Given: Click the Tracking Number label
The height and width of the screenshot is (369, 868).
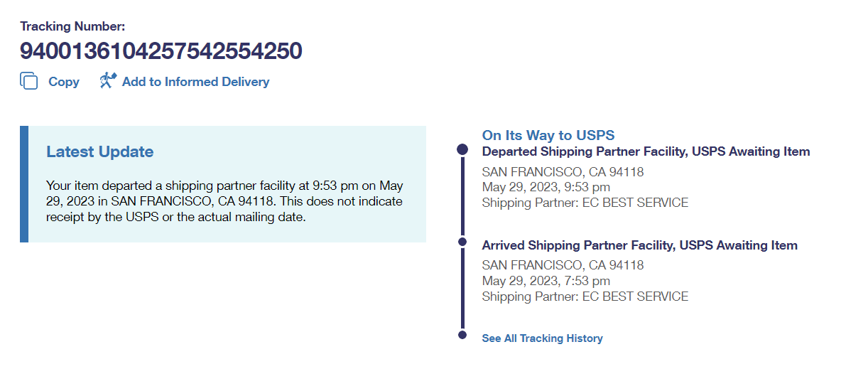Looking at the screenshot, I should pos(72,26).
